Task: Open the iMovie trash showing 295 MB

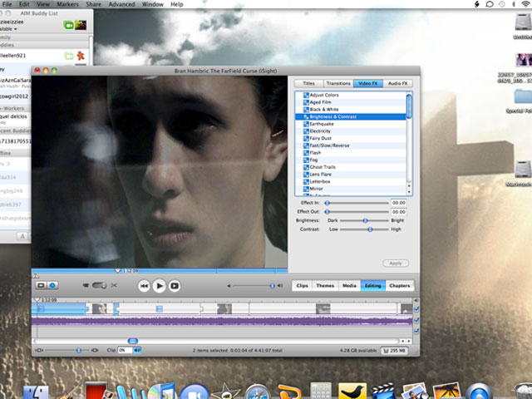Action: coord(394,351)
